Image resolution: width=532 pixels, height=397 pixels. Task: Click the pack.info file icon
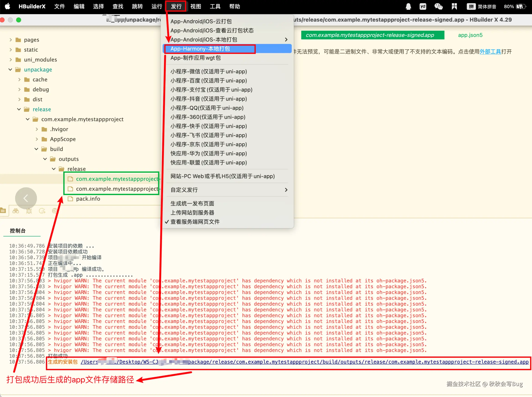point(70,199)
